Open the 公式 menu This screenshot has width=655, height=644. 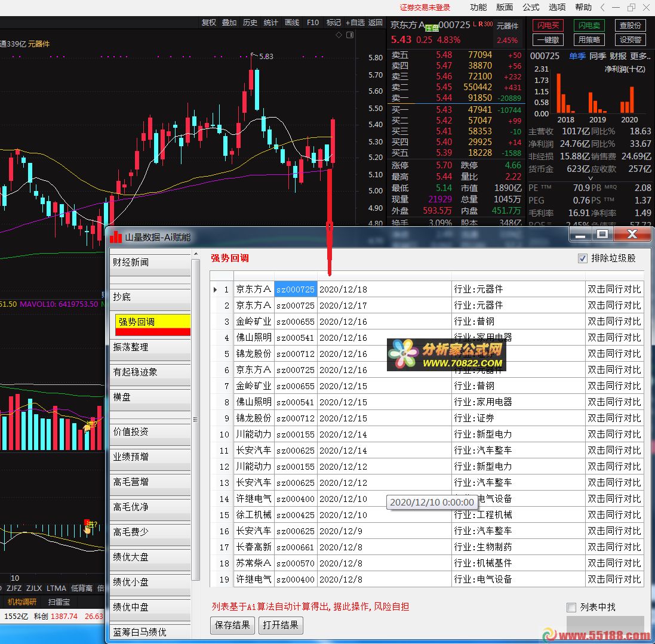click(531, 8)
